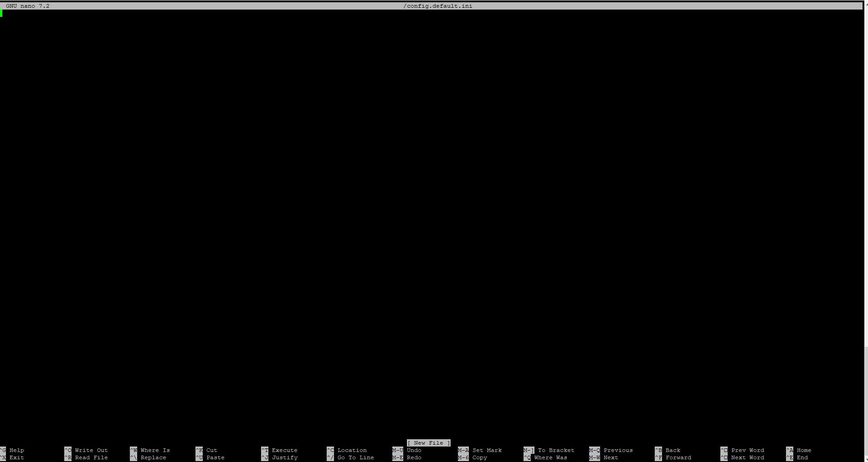Select the Execute command shortcut
The height and width of the screenshot is (462, 868).
coord(284,450)
